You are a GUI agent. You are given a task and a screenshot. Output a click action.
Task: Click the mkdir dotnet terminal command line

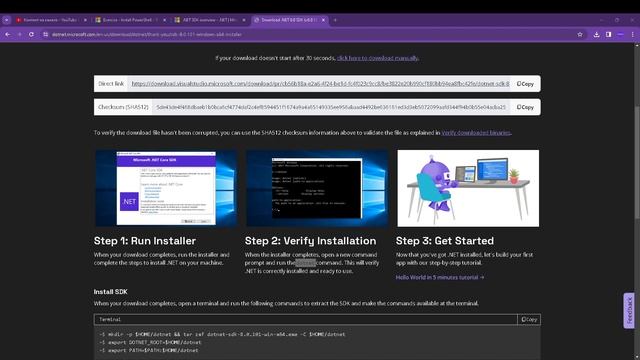coord(222,334)
